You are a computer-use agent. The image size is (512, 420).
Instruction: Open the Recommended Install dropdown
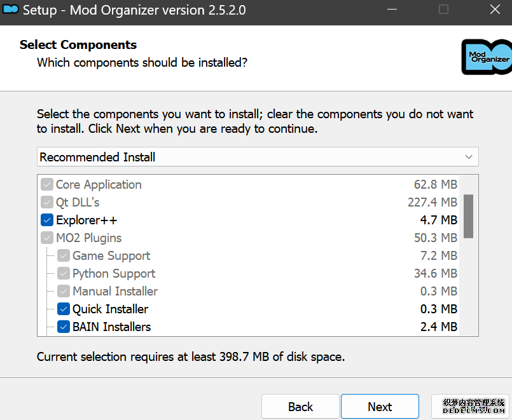[257, 157]
